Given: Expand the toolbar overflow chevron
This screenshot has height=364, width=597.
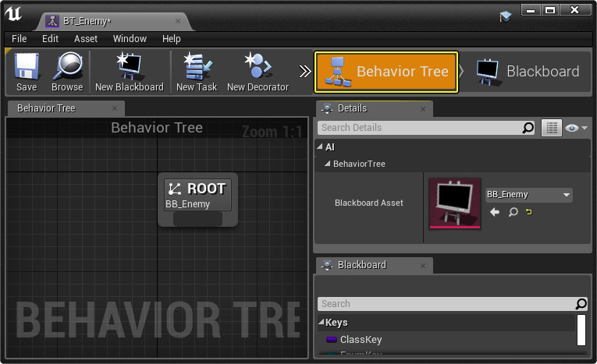Looking at the screenshot, I should [x=304, y=72].
